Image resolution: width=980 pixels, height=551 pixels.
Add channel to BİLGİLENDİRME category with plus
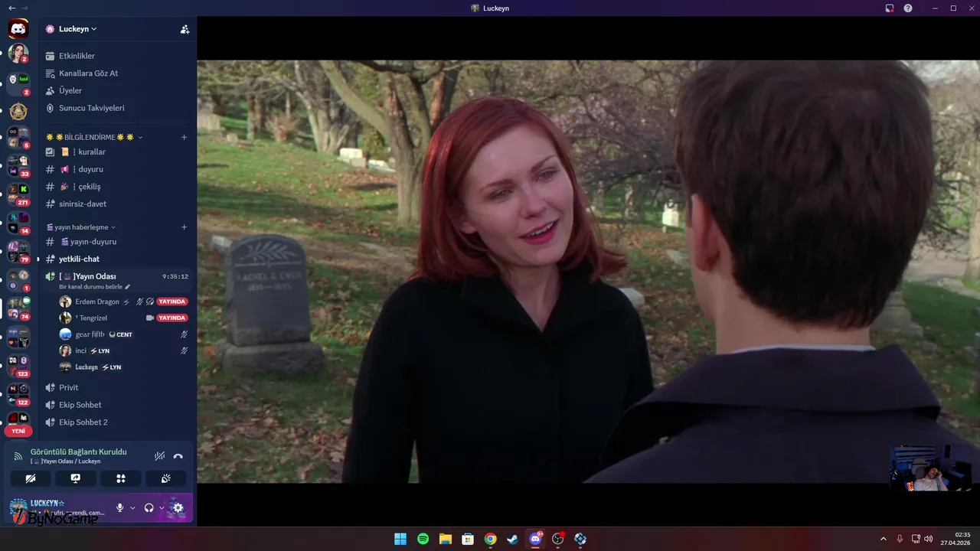click(184, 137)
